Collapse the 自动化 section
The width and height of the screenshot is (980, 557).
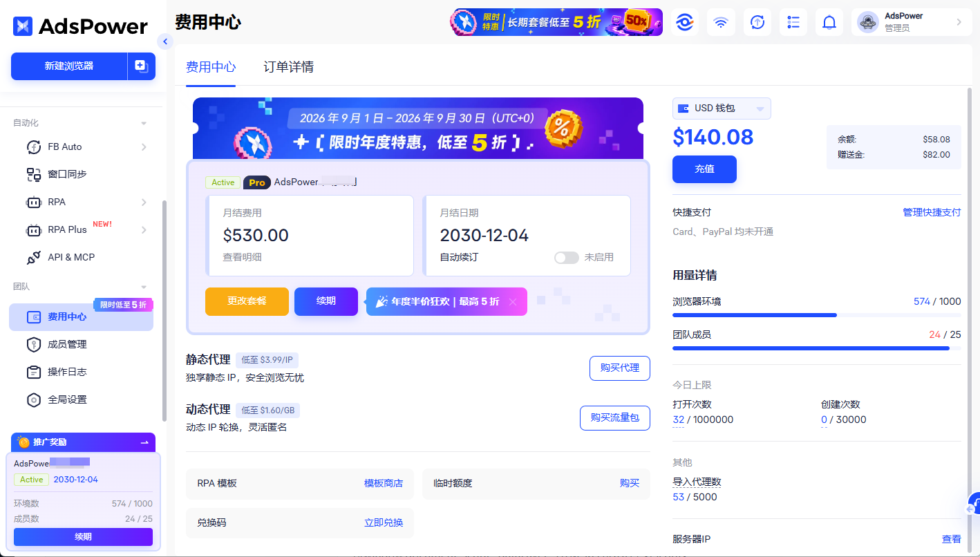[144, 123]
